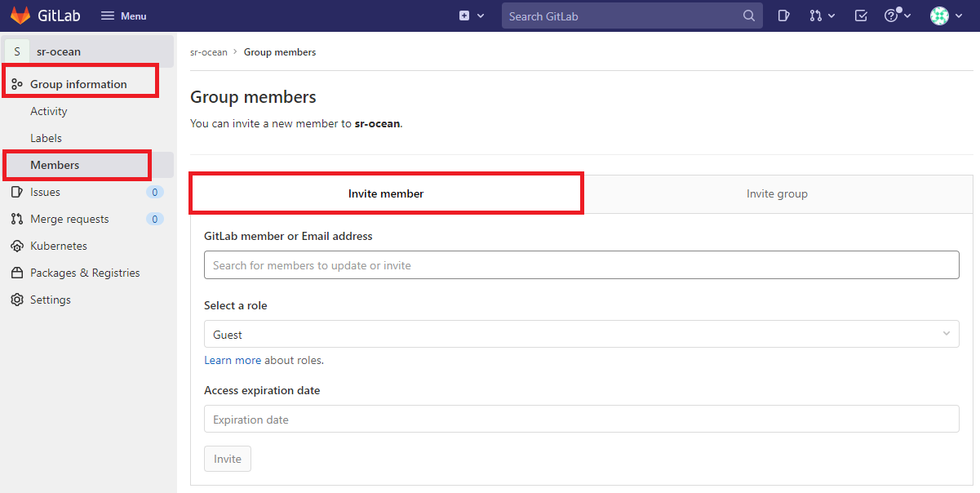Open the user avatar menu
The width and height of the screenshot is (980, 493).
947,16
